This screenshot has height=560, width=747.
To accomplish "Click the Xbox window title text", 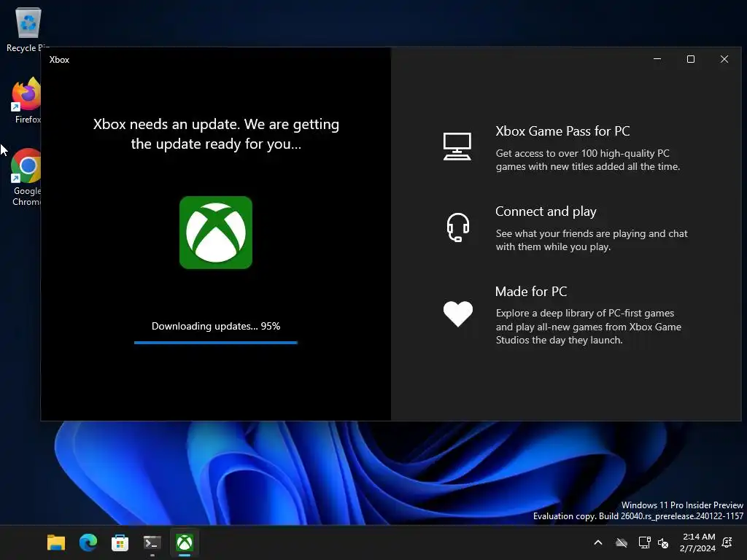I will (x=59, y=60).
